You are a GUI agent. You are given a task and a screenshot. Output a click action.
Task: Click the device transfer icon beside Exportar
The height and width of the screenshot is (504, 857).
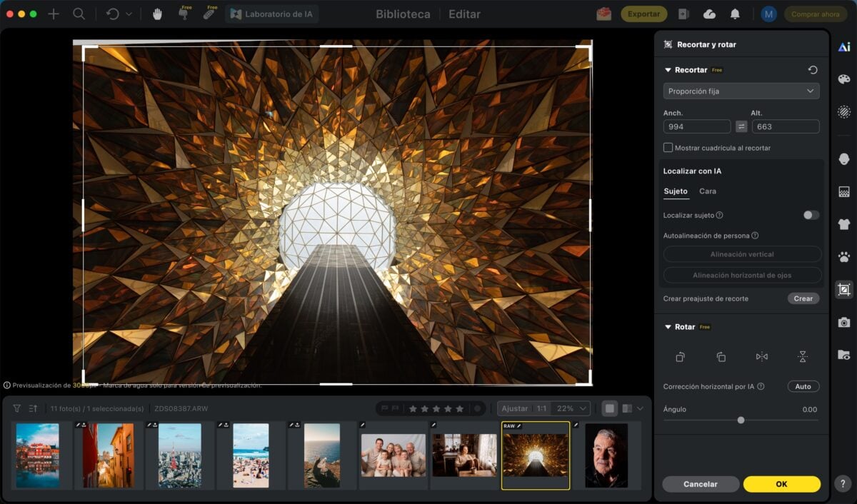[x=683, y=14]
